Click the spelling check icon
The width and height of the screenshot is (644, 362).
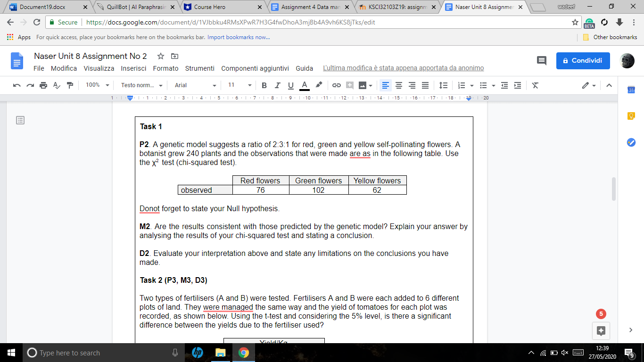(x=56, y=85)
